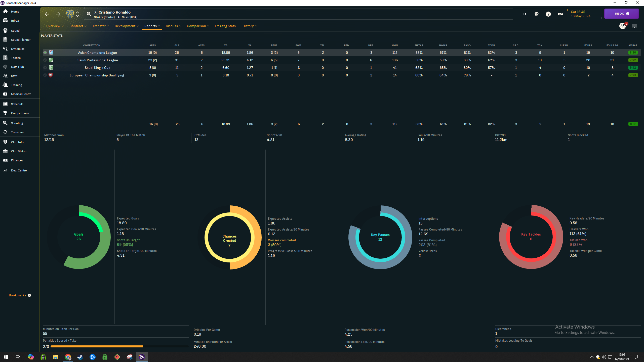This screenshot has width=644, height=362.
Task: Toggle Asian Champions League row checkbox
Action: pos(45,53)
